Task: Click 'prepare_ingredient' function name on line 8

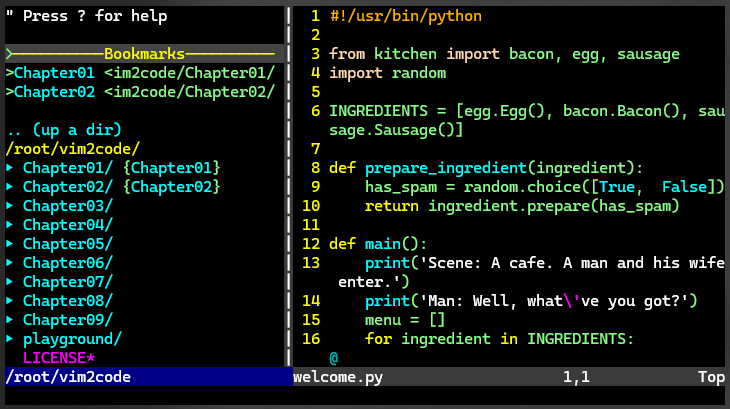Action: click(446, 168)
